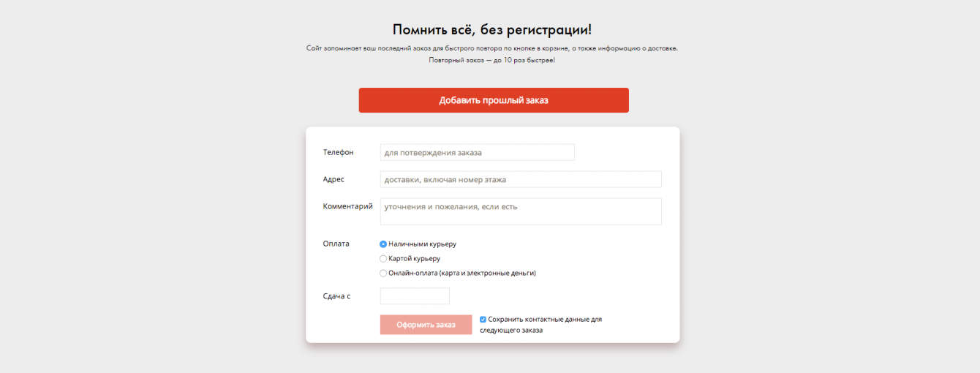Click into the Адрес delivery input

(x=520, y=179)
